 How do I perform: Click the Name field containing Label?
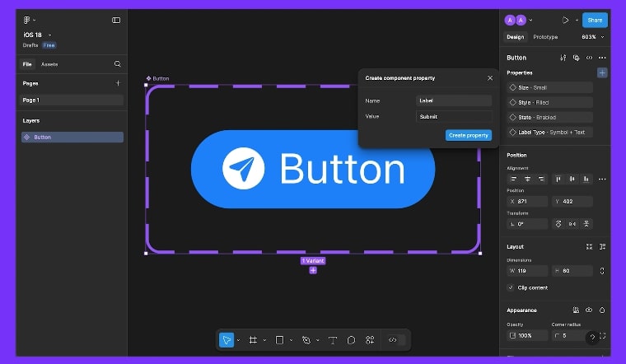tap(454, 100)
